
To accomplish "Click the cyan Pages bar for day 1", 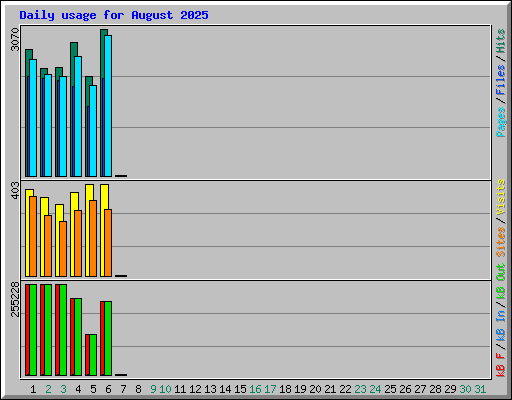I will [x=33, y=118].
